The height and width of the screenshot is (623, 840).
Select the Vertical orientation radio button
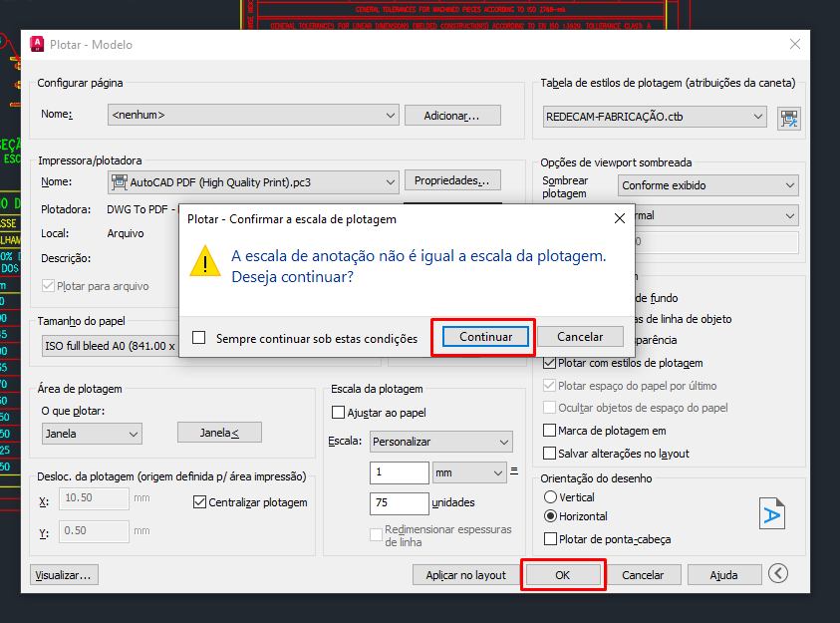coord(549,496)
